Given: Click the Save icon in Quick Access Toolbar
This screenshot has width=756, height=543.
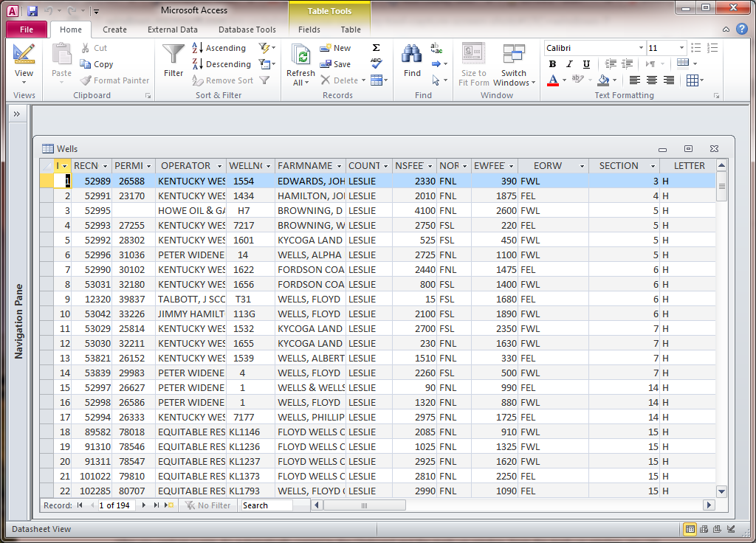Looking at the screenshot, I should point(32,10).
